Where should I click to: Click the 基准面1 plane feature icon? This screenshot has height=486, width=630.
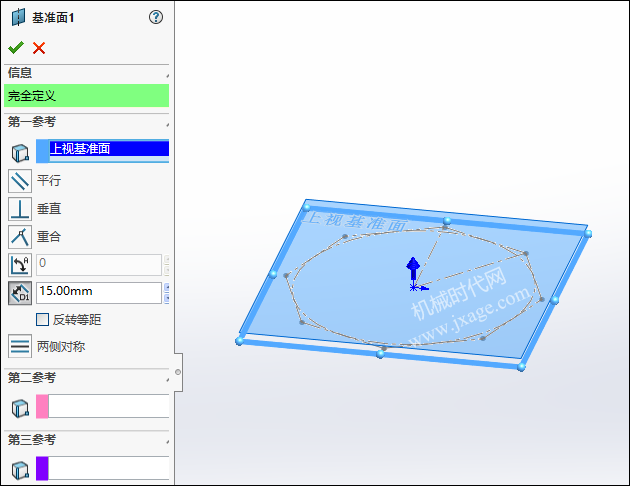coord(18,17)
